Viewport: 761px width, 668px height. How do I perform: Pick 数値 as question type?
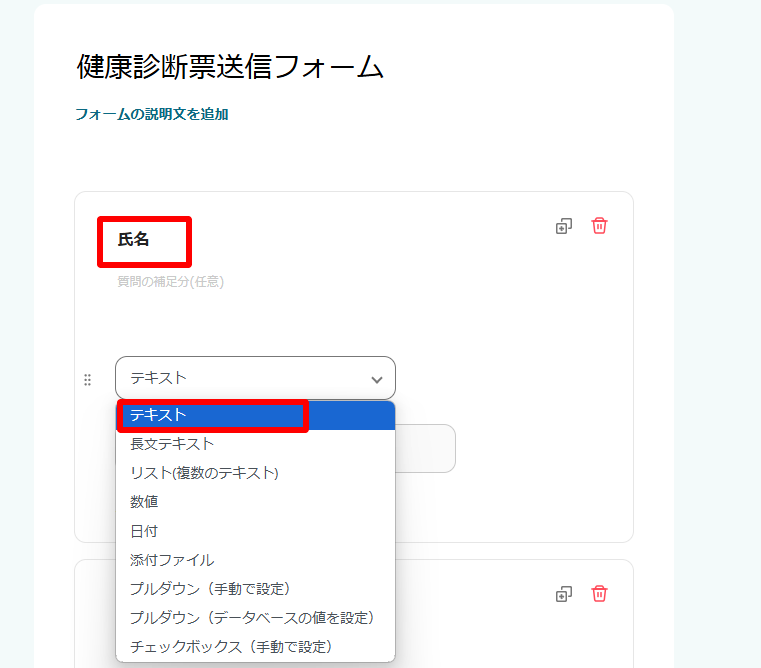point(255,501)
